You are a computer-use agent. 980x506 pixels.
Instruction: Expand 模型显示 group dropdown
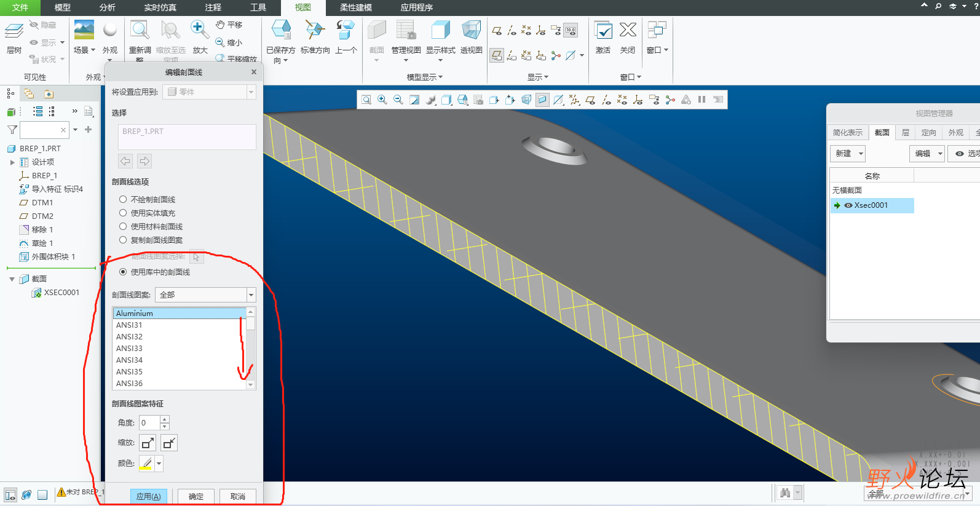425,77
